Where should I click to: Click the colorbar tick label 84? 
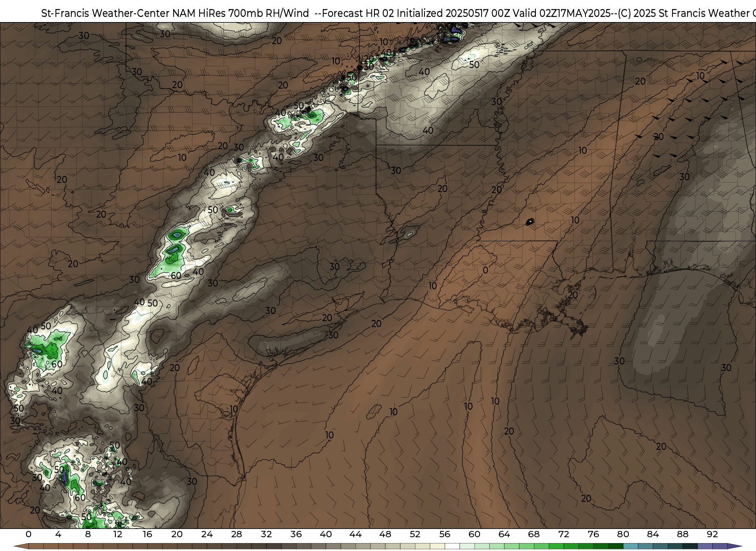pos(653,534)
